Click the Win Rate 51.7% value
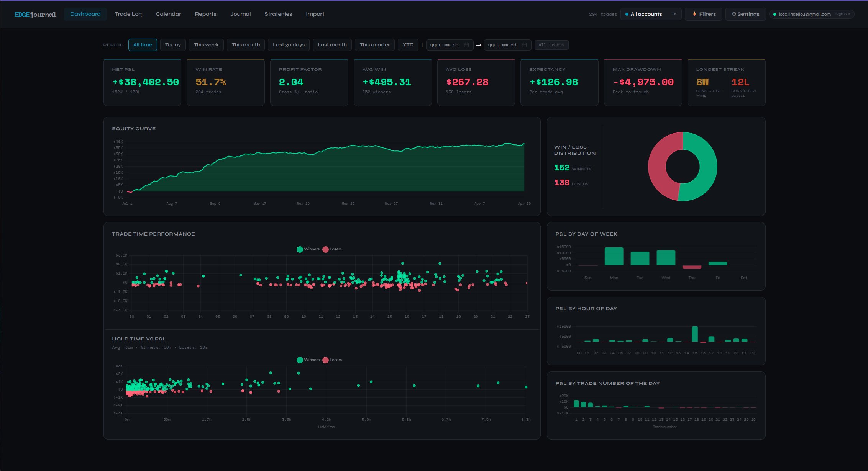This screenshot has height=471, width=868. [x=211, y=82]
